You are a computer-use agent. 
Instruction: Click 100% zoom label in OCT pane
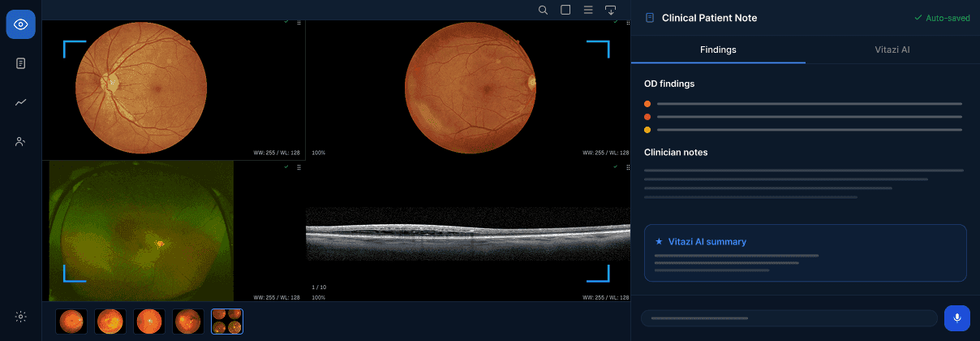coord(319,298)
